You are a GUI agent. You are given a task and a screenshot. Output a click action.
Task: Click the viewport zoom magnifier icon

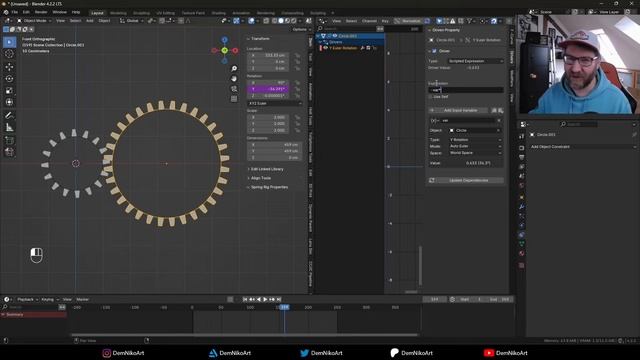pyautogui.click(x=234, y=69)
